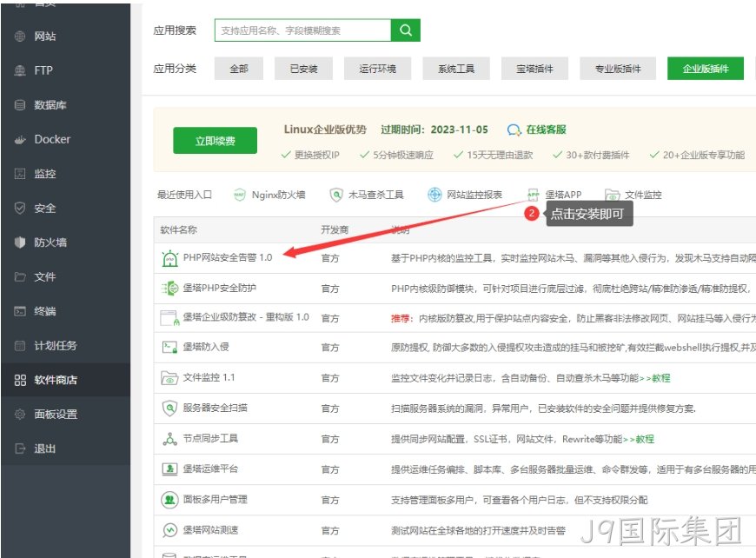Open the 教程 link in 节点同步工具 row
Screen dimensions: 756x558
point(645,439)
